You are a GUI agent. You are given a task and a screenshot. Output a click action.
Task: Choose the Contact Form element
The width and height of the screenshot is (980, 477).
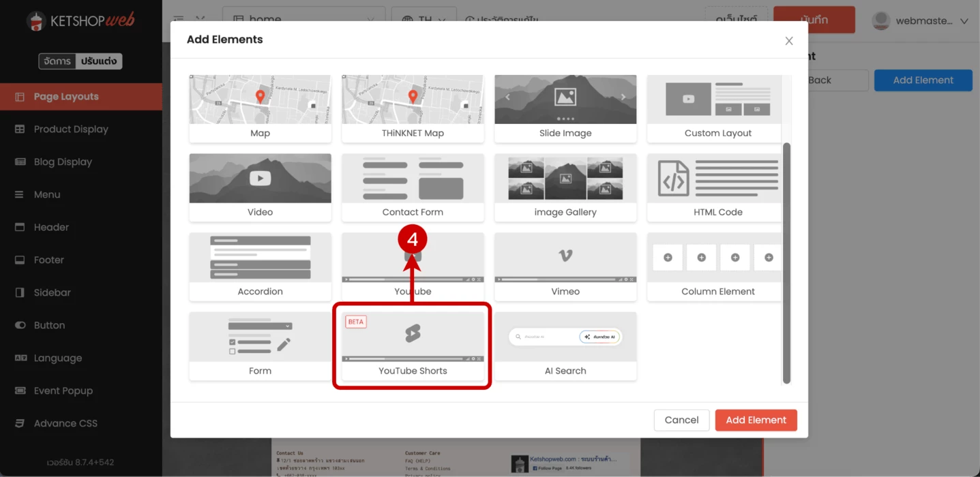(413, 187)
